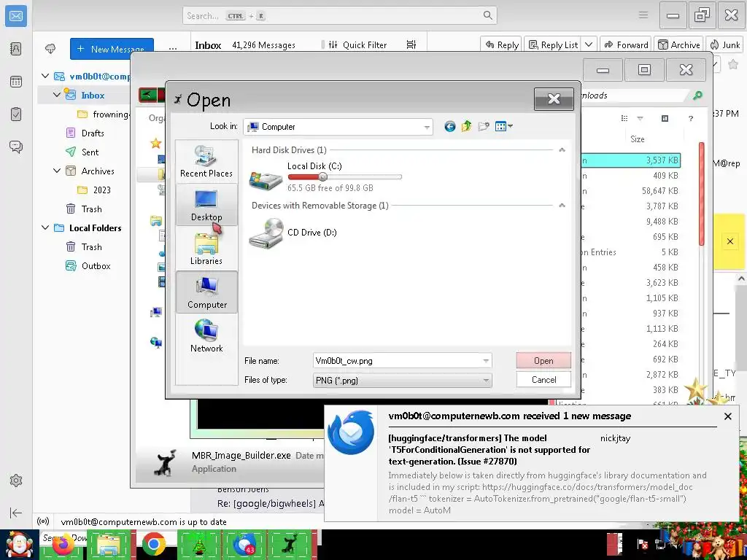747x560 pixels.
Task: Dismiss the yellow notification bar X
Action: click(729, 241)
